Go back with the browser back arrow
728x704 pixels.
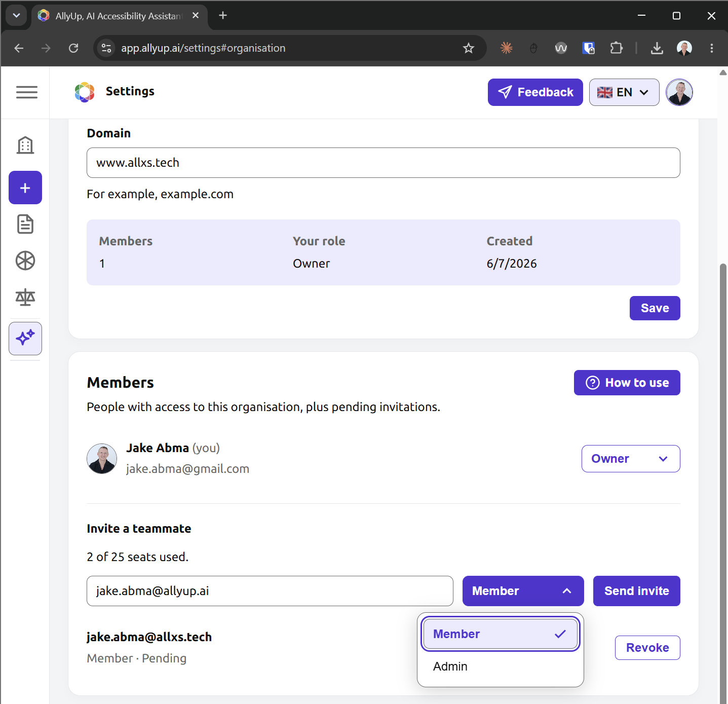coord(19,48)
